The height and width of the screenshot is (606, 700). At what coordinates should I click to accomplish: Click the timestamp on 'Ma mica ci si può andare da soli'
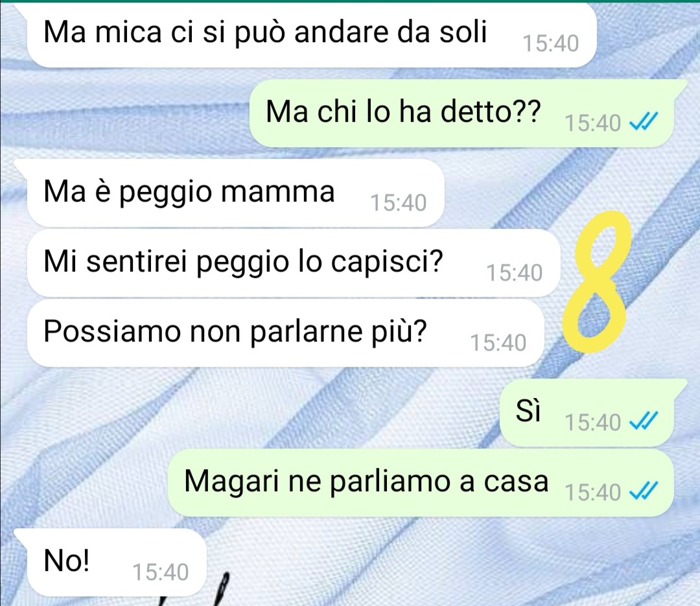[550, 43]
